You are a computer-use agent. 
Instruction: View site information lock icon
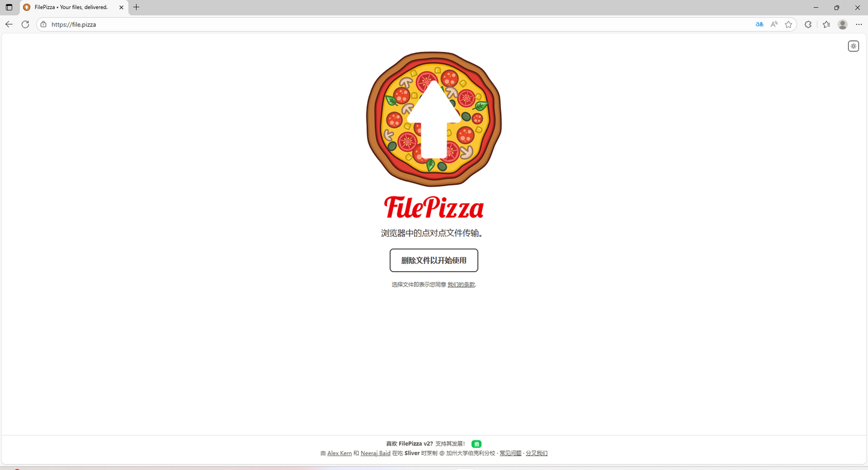[43, 25]
